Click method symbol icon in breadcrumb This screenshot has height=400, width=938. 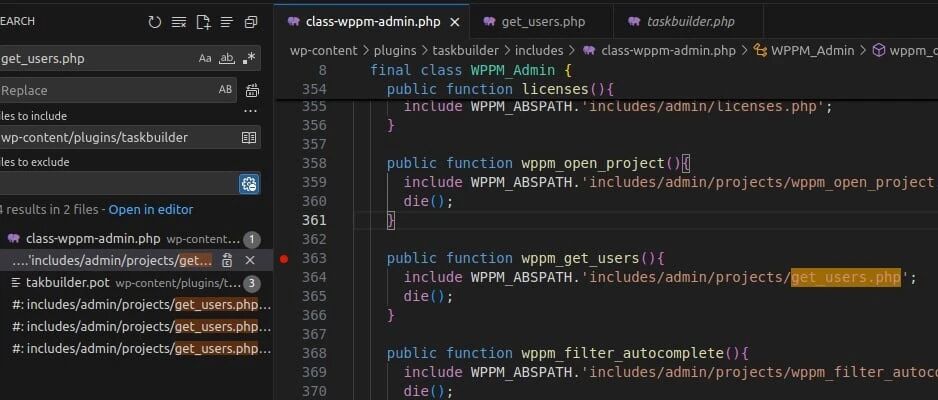878,50
